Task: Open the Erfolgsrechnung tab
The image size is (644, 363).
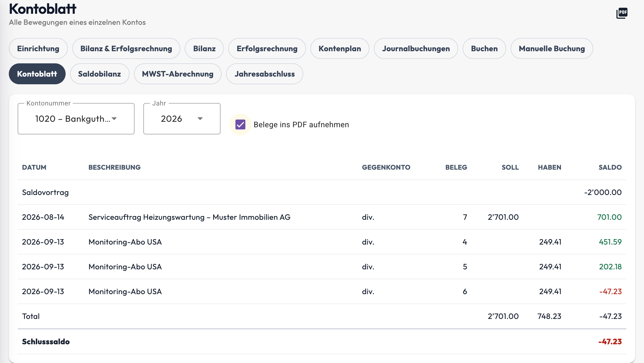Action: tap(267, 48)
